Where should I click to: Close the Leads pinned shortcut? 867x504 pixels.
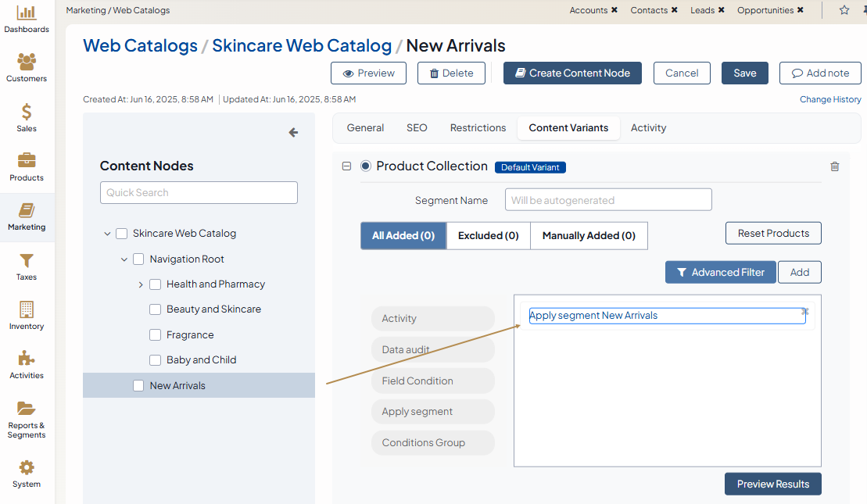click(x=721, y=10)
